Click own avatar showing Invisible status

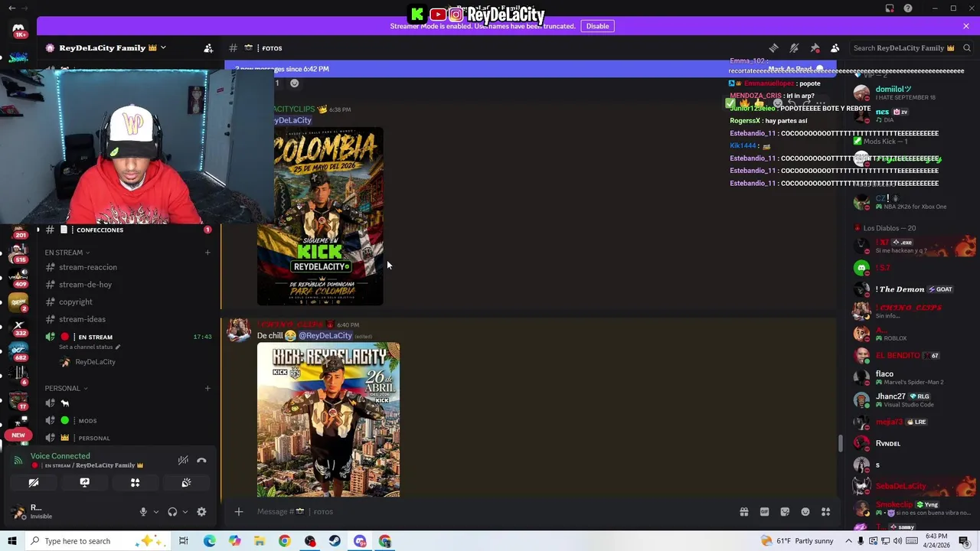(x=18, y=512)
